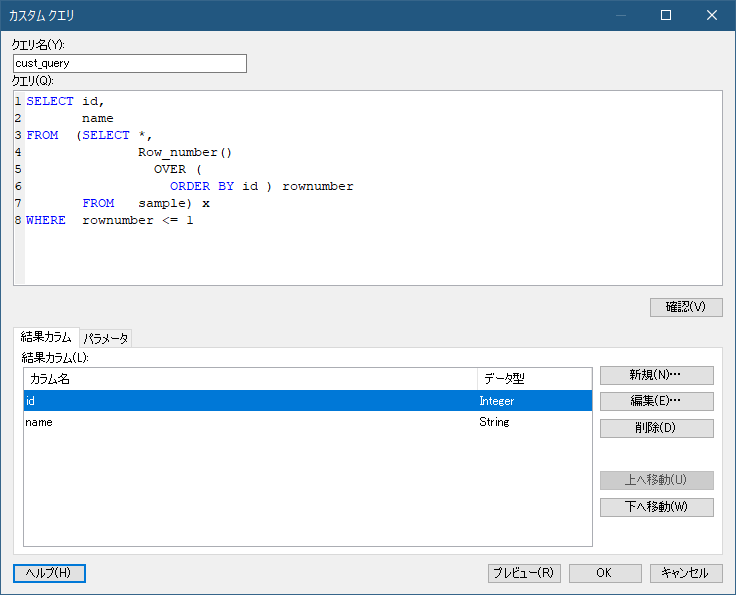Click the 'name' text on query line 2
Image resolution: width=736 pixels, height=595 pixels.
(x=98, y=118)
